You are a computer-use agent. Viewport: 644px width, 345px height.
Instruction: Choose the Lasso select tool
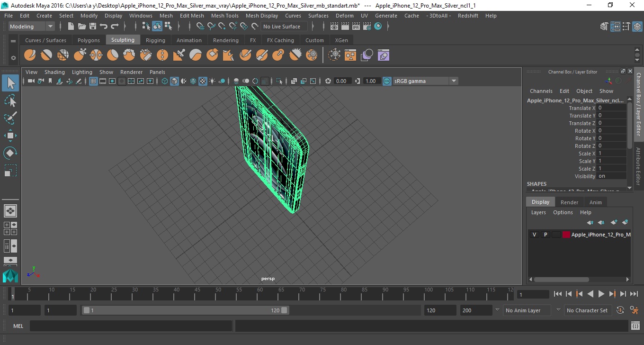pyautogui.click(x=10, y=100)
